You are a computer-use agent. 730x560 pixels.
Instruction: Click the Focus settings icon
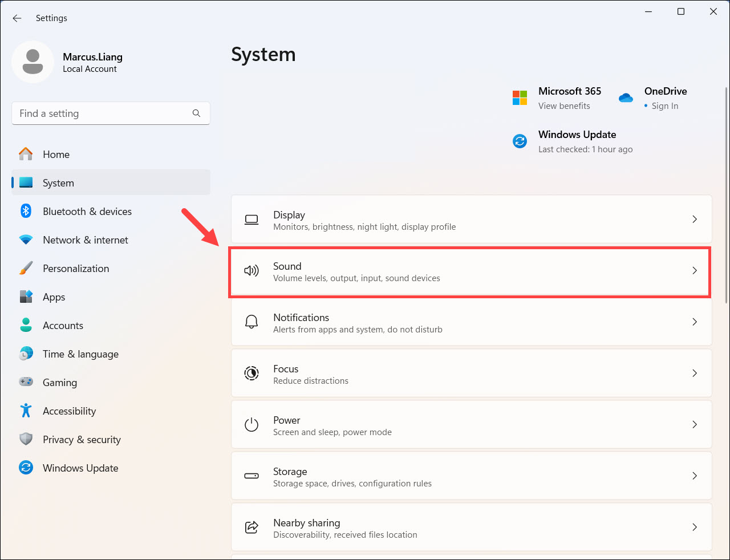[252, 374]
